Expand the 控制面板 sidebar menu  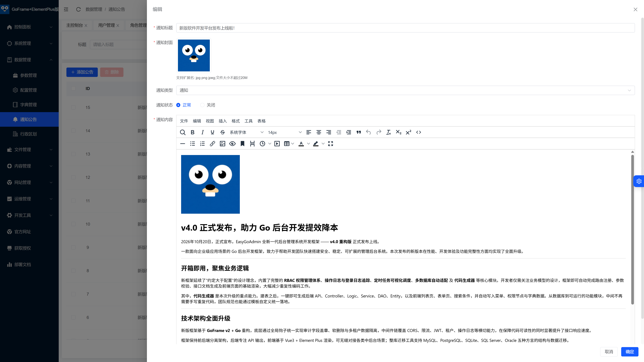tap(30, 27)
